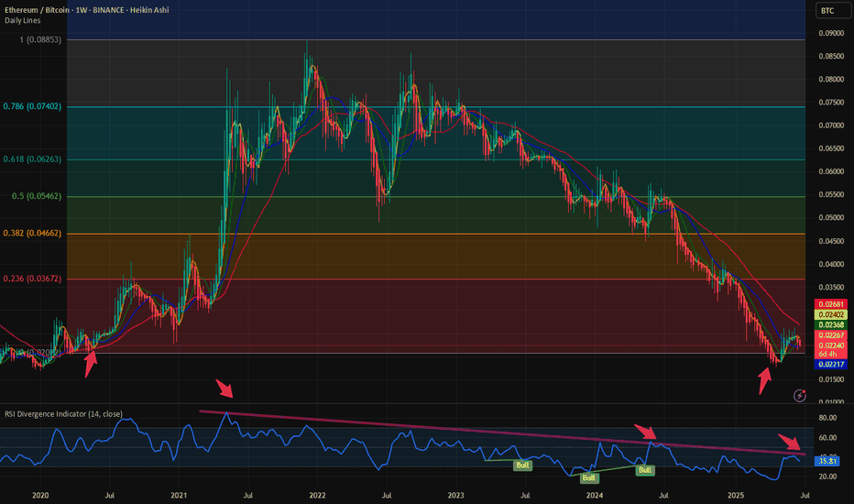Click the leftmost Bull divergence label

(522, 466)
